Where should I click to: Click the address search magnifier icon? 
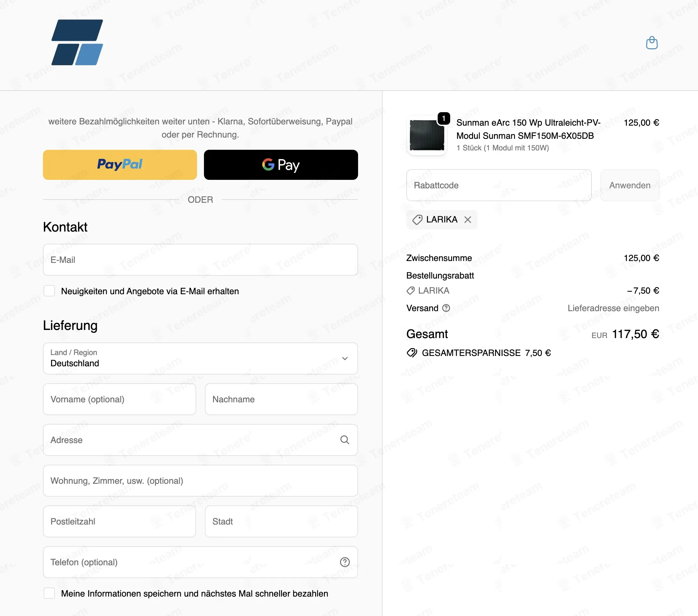tap(345, 440)
